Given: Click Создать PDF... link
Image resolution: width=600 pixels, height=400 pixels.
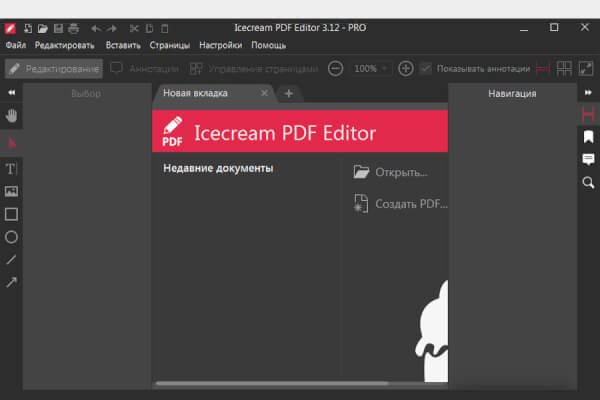Looking at the screenshot, I should click(400, 204).
